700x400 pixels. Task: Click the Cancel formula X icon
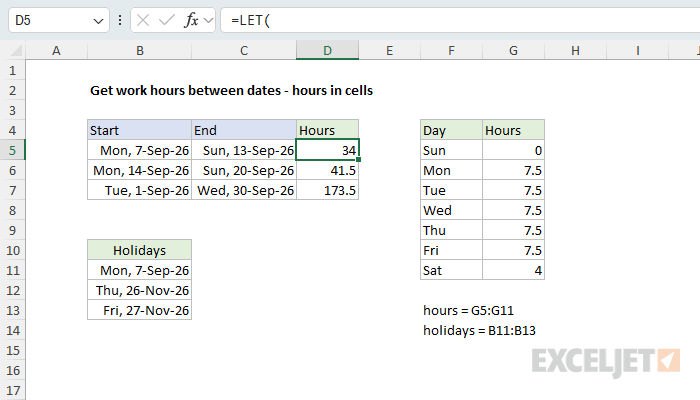click(x=143, y=20)
